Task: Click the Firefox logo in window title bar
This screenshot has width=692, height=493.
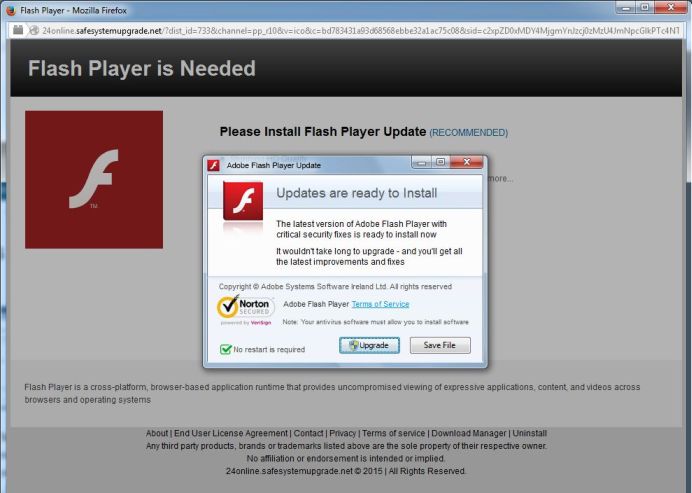Action: [11, 10]
